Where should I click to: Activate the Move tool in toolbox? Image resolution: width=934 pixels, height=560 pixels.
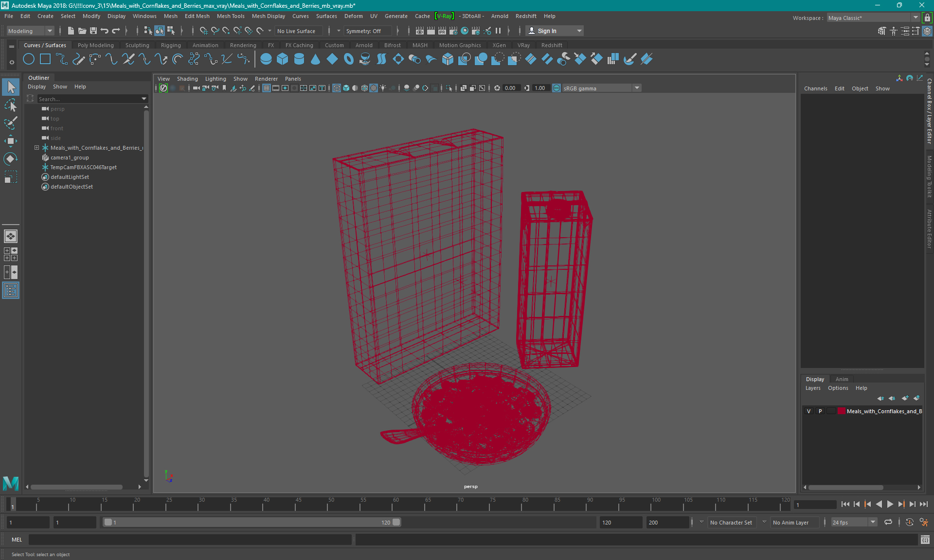[x=11, y=141]
